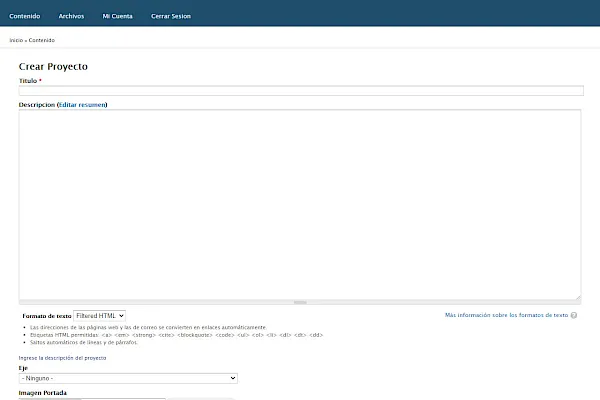Expand the Eje dropdown
The height and width of the screenshot is (400, 600).
coord(128,378)
